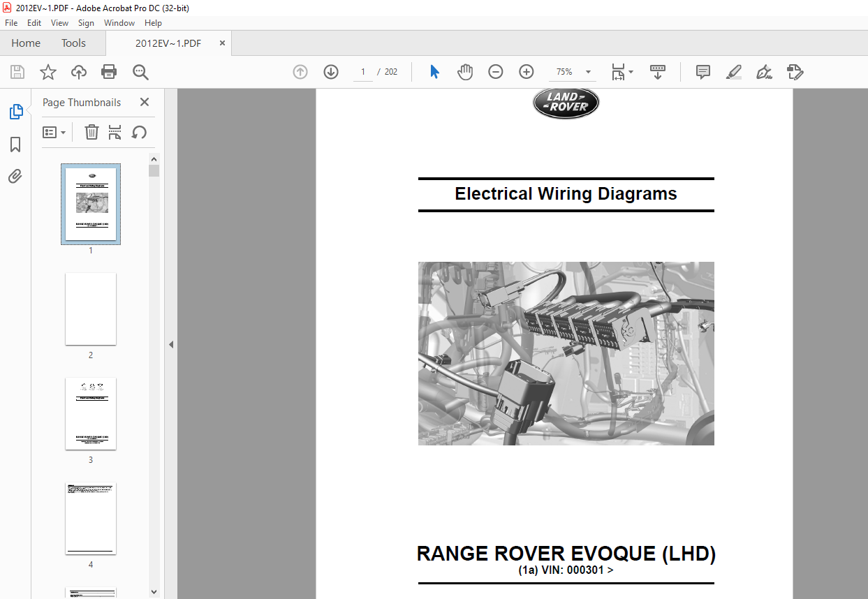Open the Window menu
Screen dimensions: 868x599
pyautogui.click(x=119, y=23)
